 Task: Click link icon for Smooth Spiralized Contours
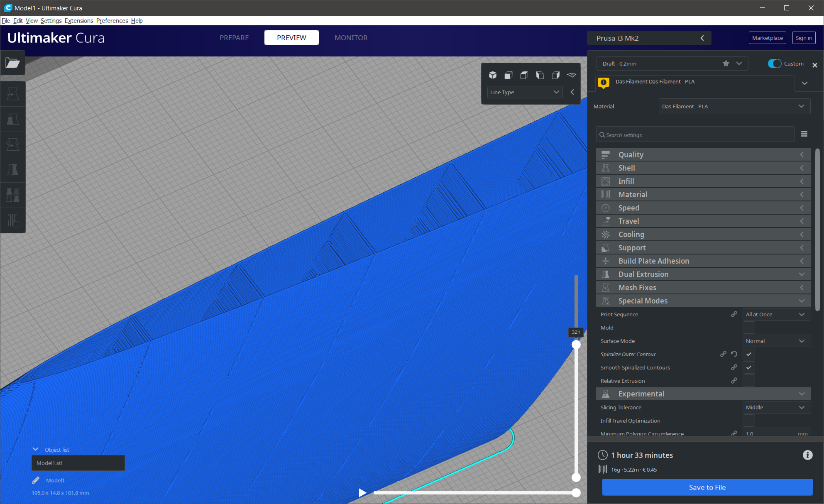(734, 367)
